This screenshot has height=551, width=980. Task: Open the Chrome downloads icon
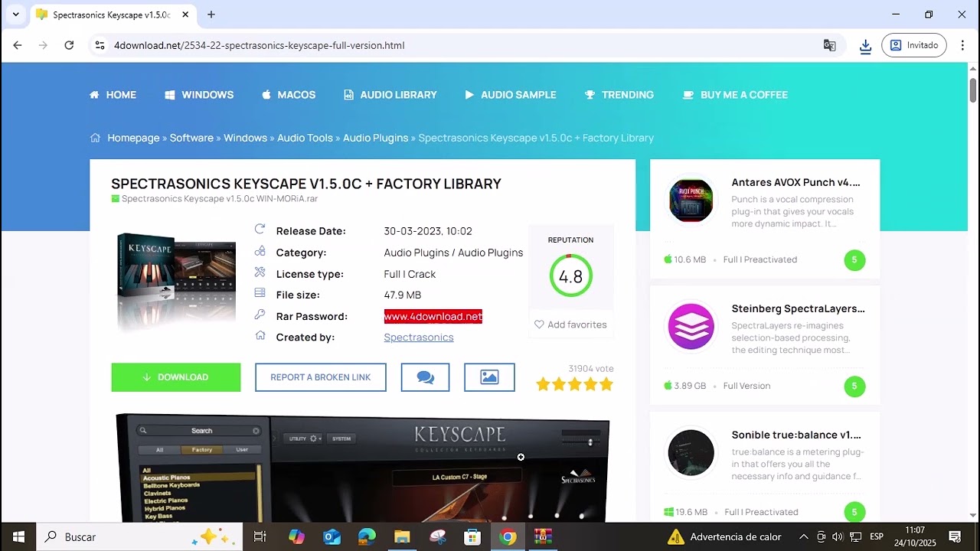point(865,46)
